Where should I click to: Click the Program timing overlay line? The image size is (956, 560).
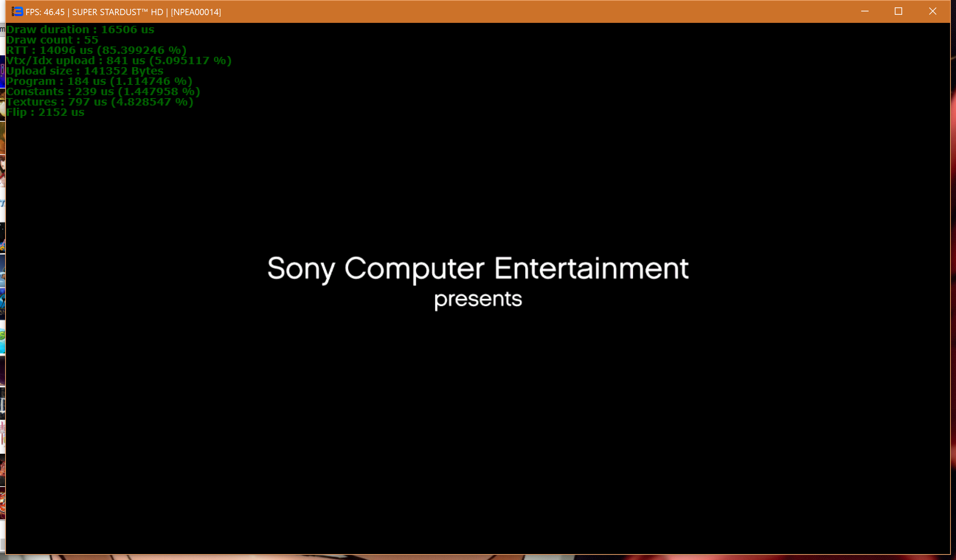(x=99, y=81)
